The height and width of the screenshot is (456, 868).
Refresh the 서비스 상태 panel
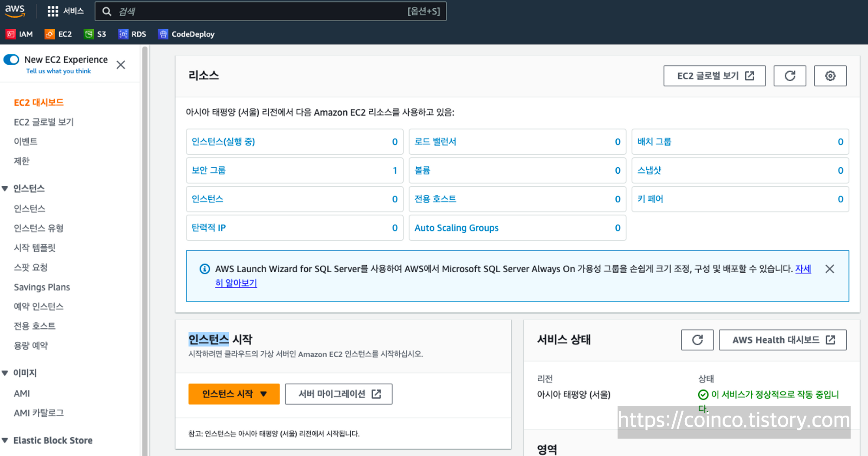tap(697, 340)
